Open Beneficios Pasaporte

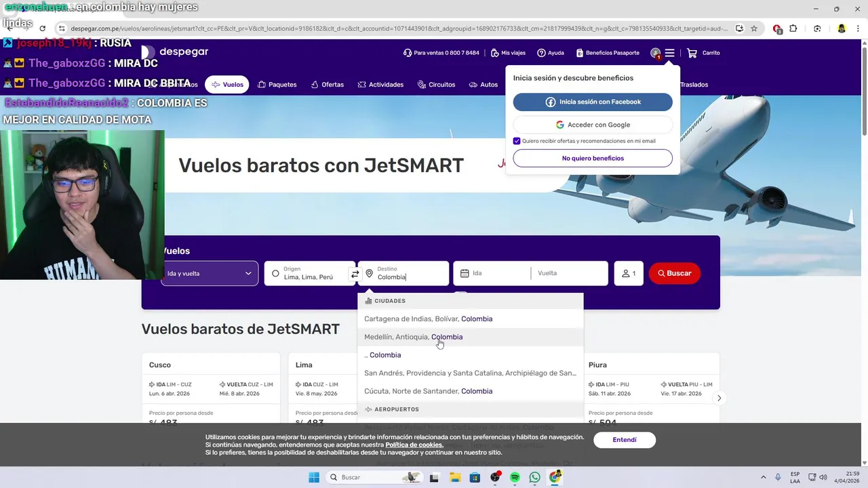coord(608,53)
